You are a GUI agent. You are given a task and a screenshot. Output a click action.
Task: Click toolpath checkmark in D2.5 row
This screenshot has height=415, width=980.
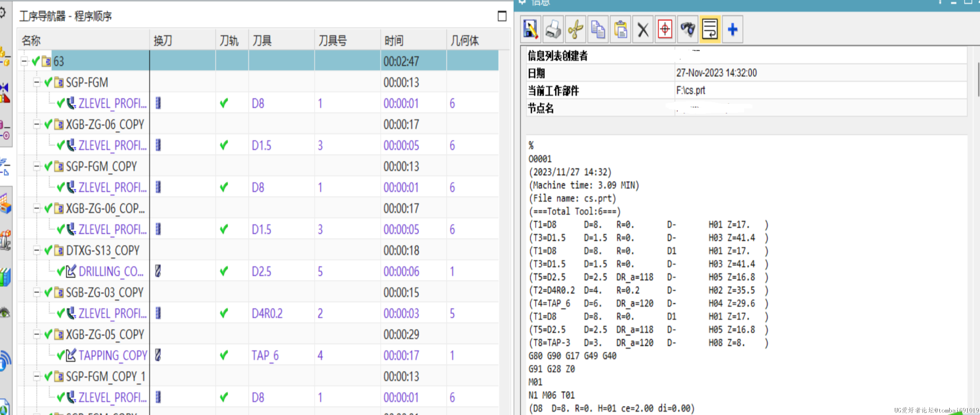[x=224, y=271]
